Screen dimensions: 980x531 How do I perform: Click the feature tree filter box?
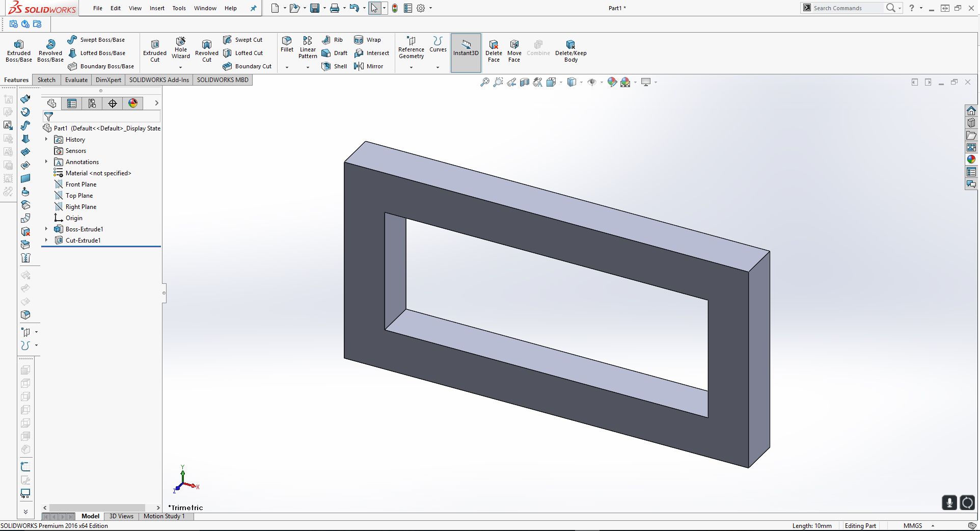click(101, 117)
